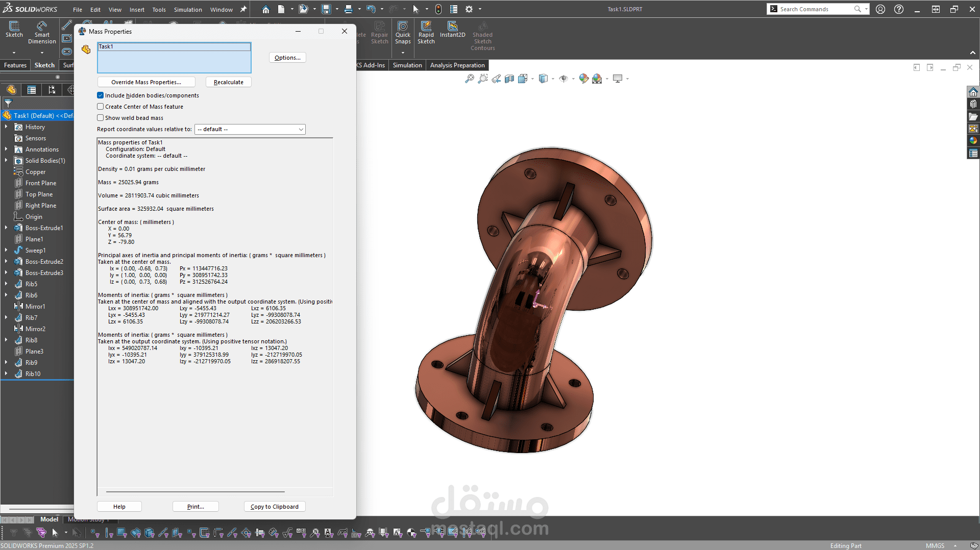Open the Window menu
Image resolution: width=980 pixels, height=550 pixels.
point(222,10)
